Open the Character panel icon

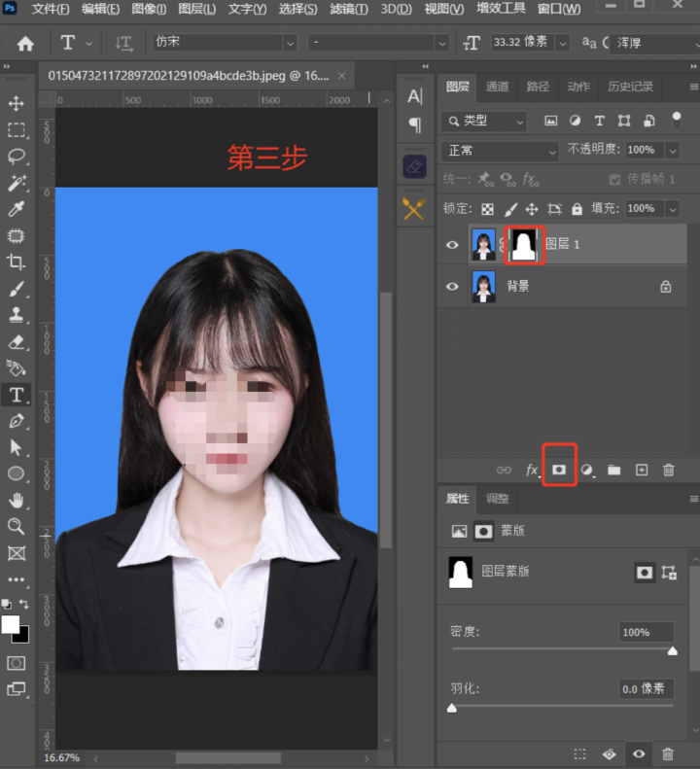414,96
